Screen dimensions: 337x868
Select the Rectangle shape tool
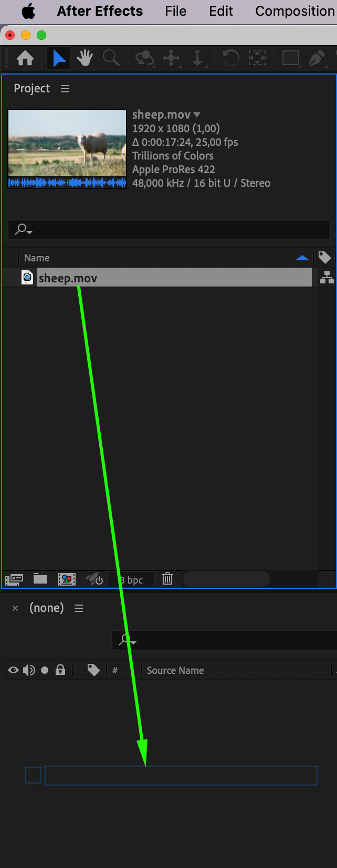290,58
